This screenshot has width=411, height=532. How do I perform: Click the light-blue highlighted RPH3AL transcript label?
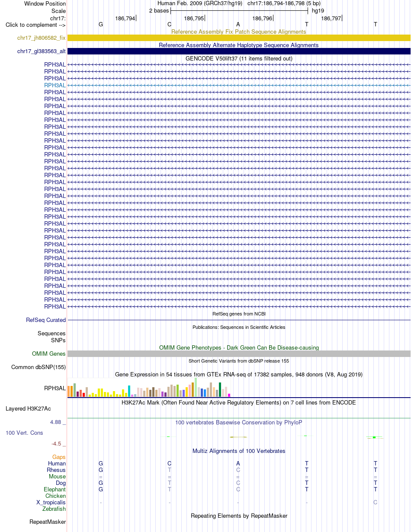pos(55,86)
